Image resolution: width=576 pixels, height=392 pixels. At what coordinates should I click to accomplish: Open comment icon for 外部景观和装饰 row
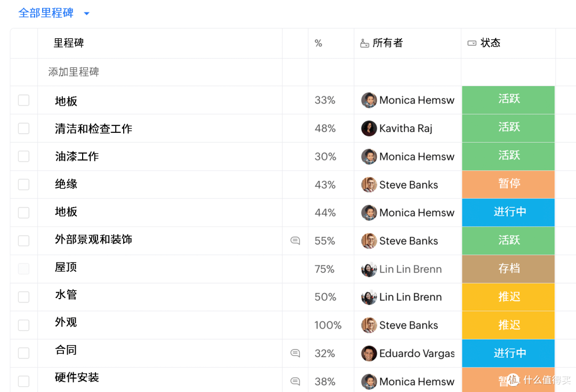pos(295,241)
